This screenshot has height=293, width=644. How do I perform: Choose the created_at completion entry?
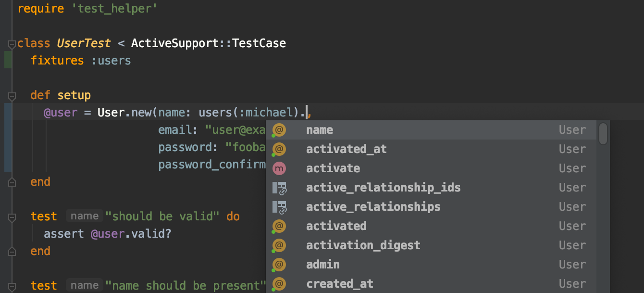339,284
